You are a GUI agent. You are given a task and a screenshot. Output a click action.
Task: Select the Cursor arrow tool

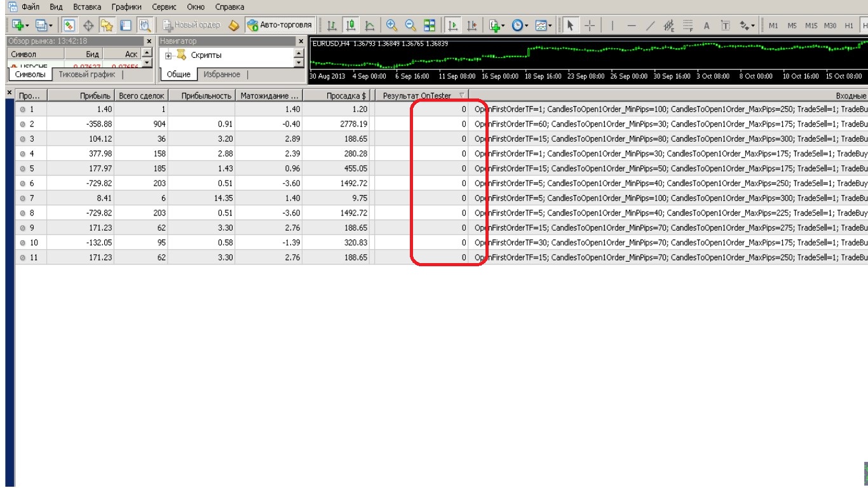click(570, 25)
